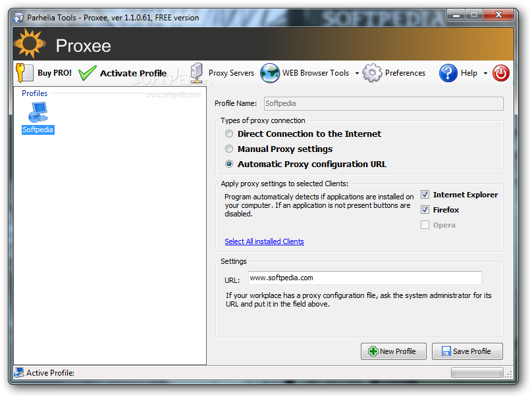Toggle the disabled Opera checkbox
Image resolution: width=532 pixels, height=398 pixels.
click(425, 225)
